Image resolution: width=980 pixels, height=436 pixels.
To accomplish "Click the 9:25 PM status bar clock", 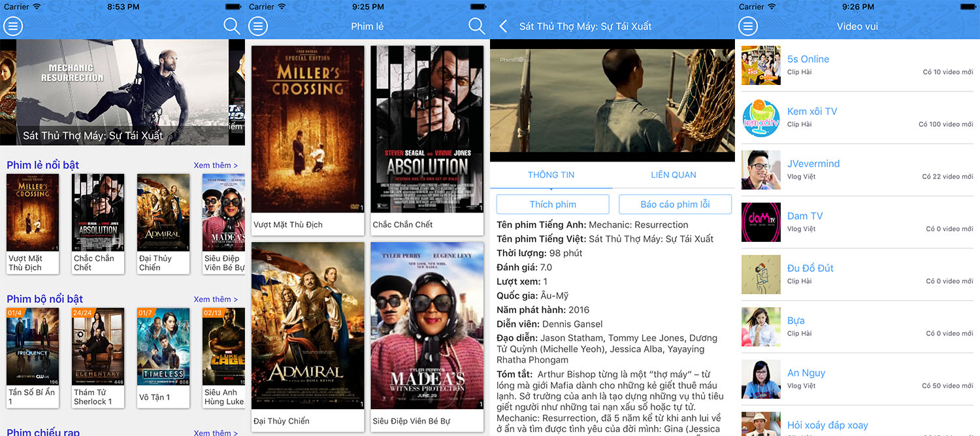I will pyautogui.click(x=368, y=7).
